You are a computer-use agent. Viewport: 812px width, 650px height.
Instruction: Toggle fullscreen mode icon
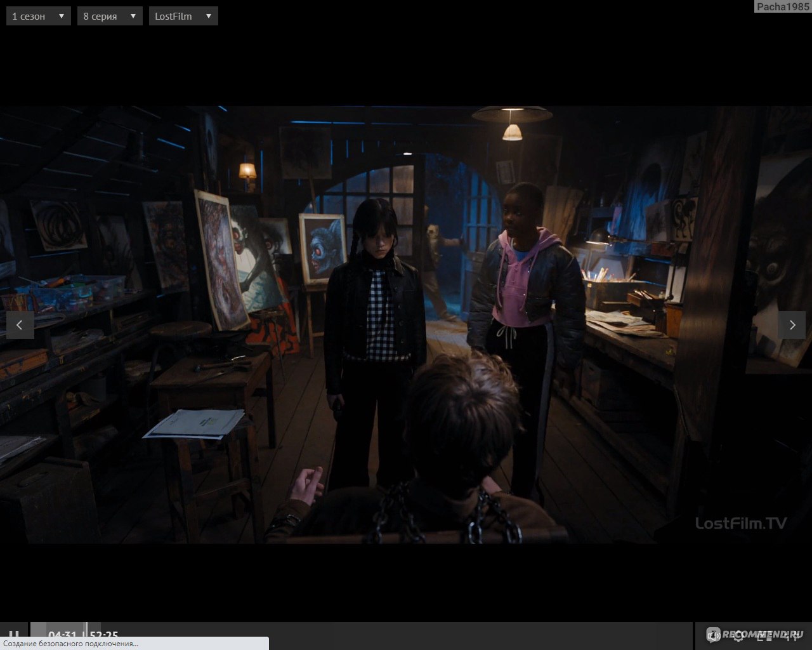792,635
